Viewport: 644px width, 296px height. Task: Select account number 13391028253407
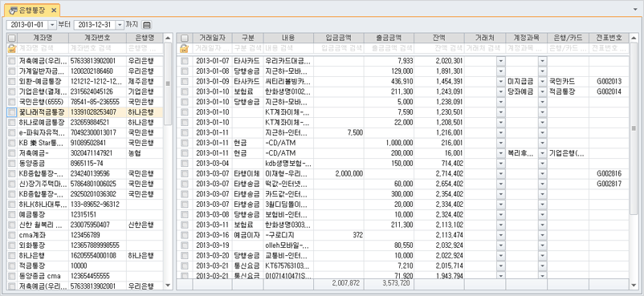pyautogui.click(x=93, y=112)
